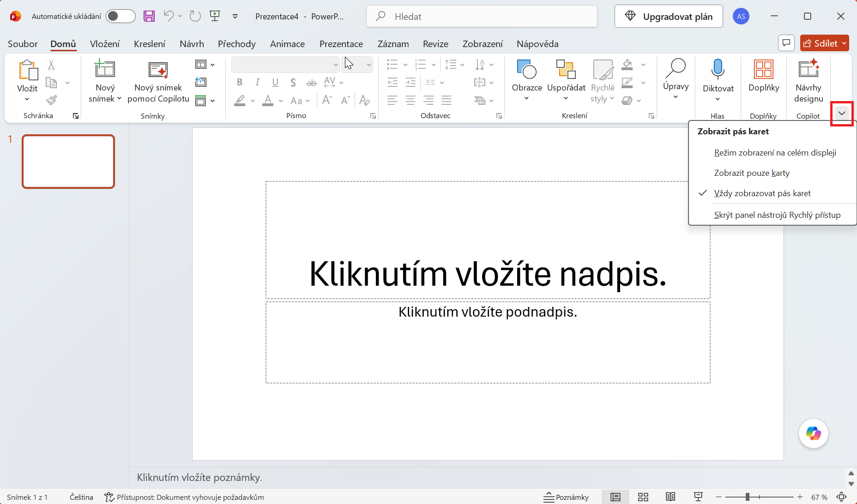
Task: Open comments pane icon
Action: 786,43
